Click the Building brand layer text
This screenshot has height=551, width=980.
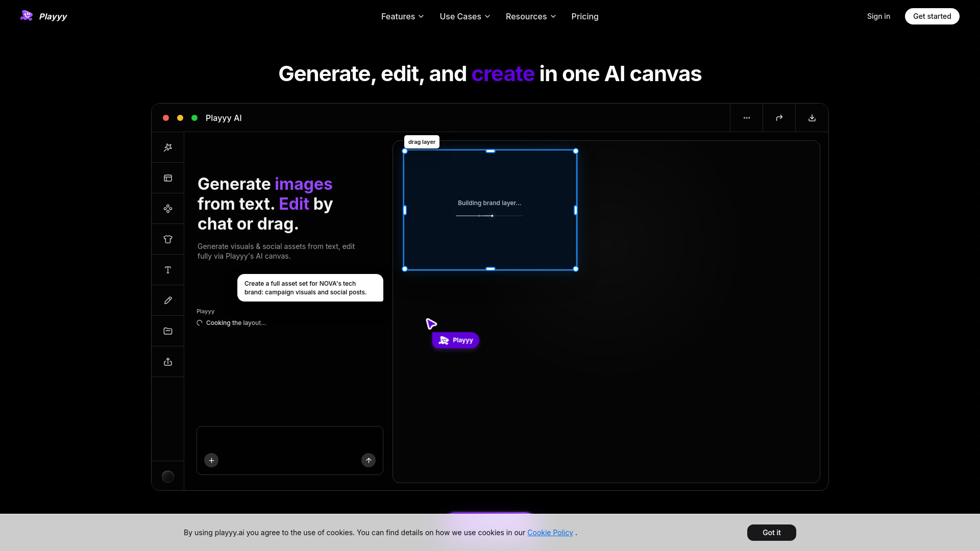click(x=489, y=203)
